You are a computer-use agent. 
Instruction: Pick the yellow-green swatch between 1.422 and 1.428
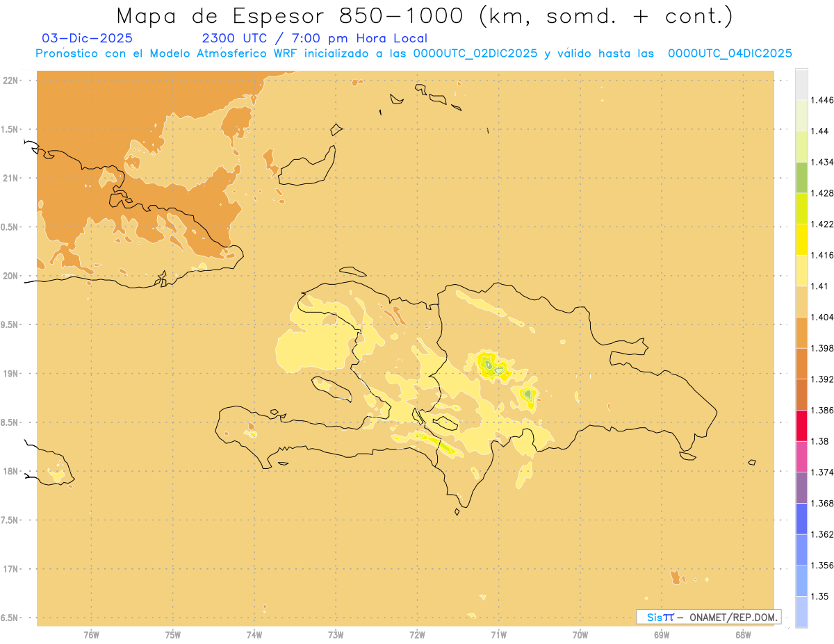[x=801, y=208]
